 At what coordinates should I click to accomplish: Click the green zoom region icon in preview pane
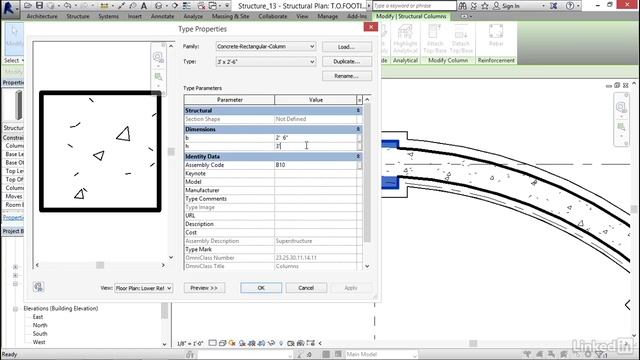click(x=158, y=77)
